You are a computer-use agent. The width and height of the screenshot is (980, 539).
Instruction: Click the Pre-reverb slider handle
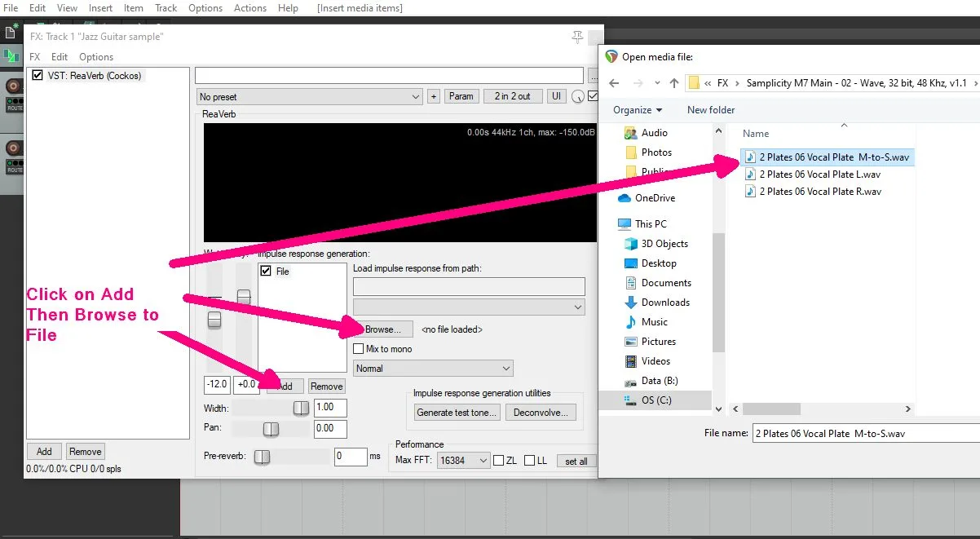[x=262, y=457]
